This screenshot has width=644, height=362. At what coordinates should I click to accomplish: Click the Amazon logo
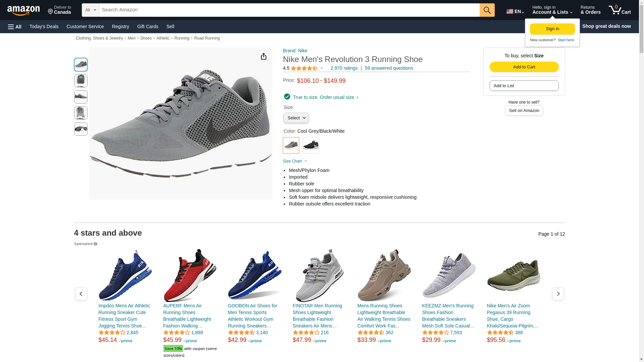(23, 10)
